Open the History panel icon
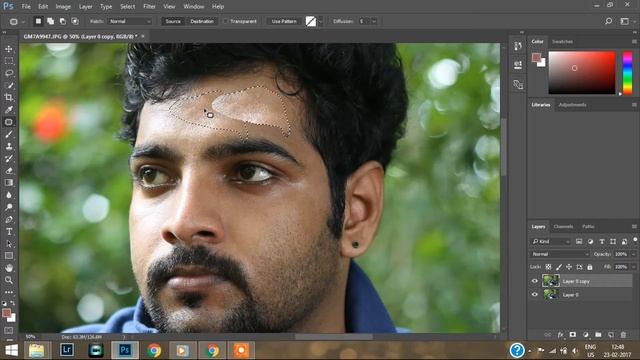This screenshot has width=640, height=360. point(518,46)
